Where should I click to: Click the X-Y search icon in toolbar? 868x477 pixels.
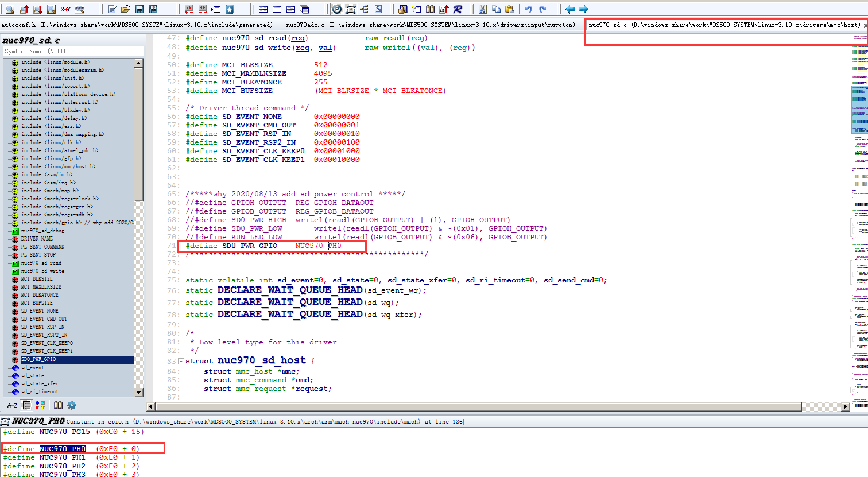tap(65, 9)
